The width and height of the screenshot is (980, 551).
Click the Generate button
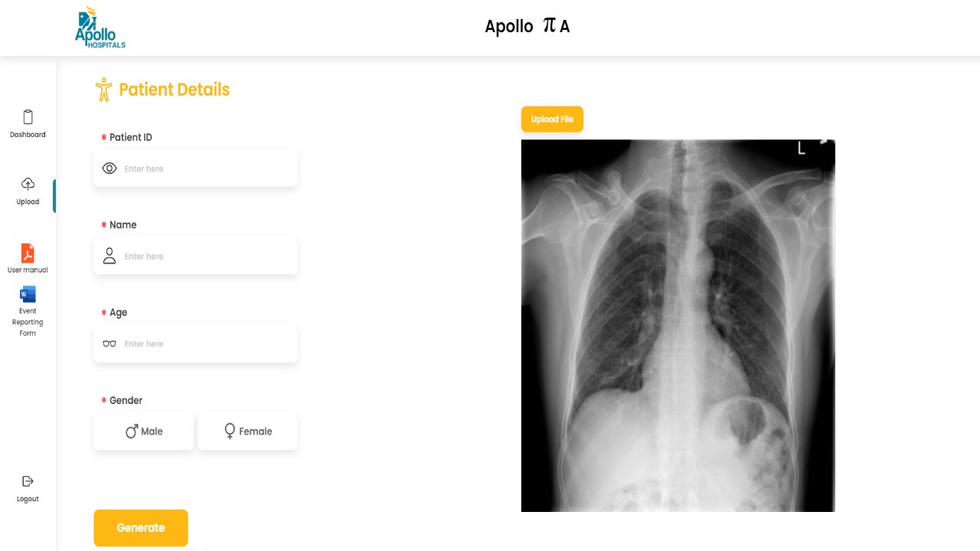pyautogui.click(x=141, y=528)
